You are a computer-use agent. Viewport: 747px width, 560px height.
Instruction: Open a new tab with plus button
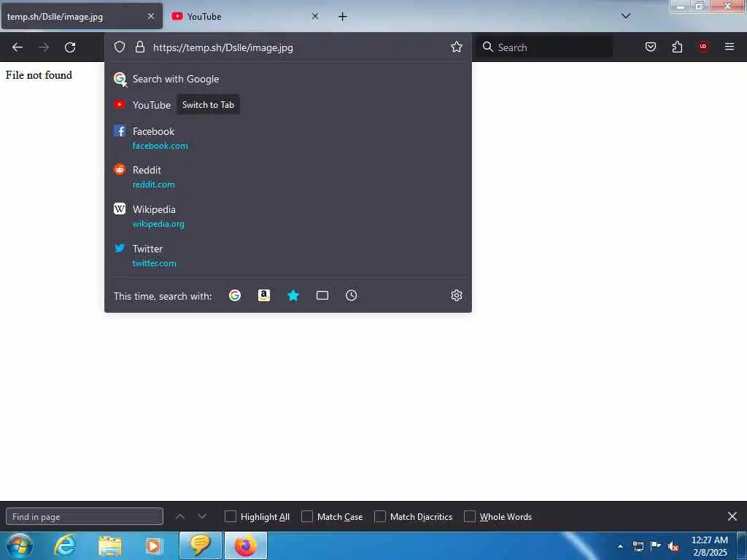[x=343, y=17]
